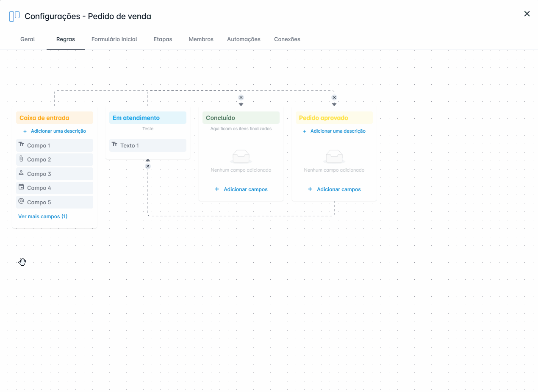Click the calendar icon of Campo 4
The width and height of the screenshot is (538, 392).
point(21,187)
